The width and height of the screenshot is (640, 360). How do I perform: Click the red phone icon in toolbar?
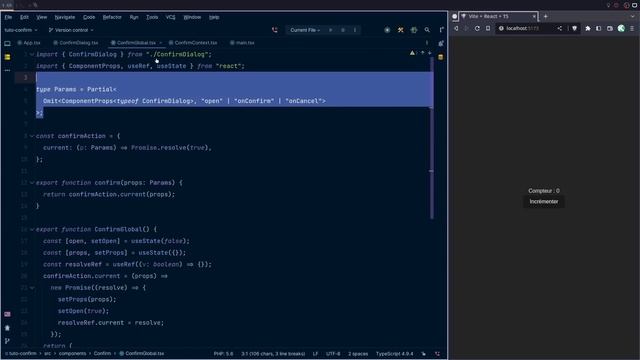click(275, 30)
